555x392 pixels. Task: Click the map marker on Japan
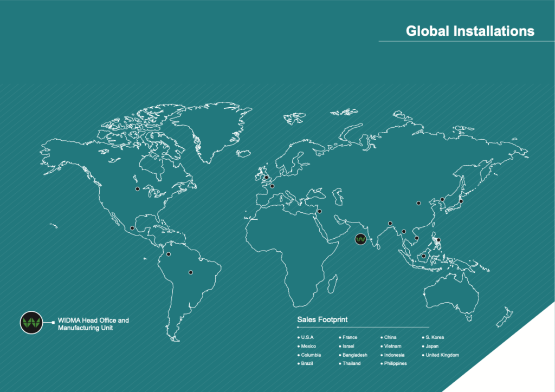click(x=461, y=201)
